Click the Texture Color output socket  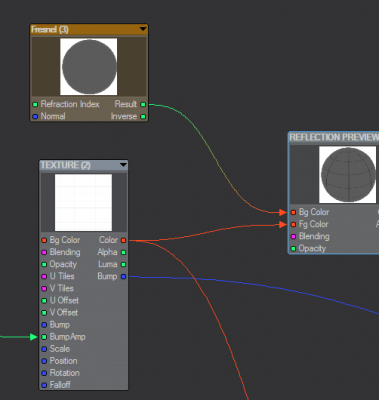pyautogui.click(x=123, y=240)
